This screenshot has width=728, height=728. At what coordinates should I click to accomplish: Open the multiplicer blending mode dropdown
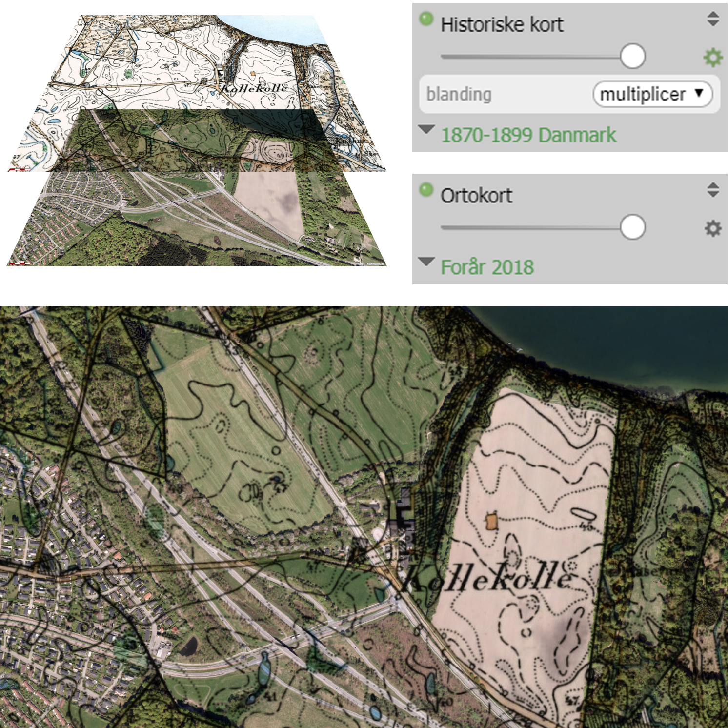652,94
